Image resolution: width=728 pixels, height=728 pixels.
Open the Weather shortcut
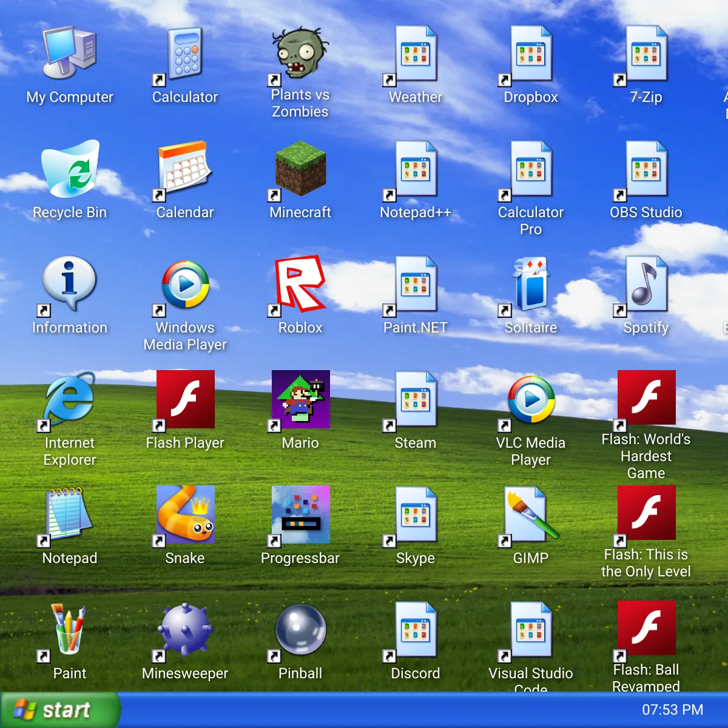point(416,53)
